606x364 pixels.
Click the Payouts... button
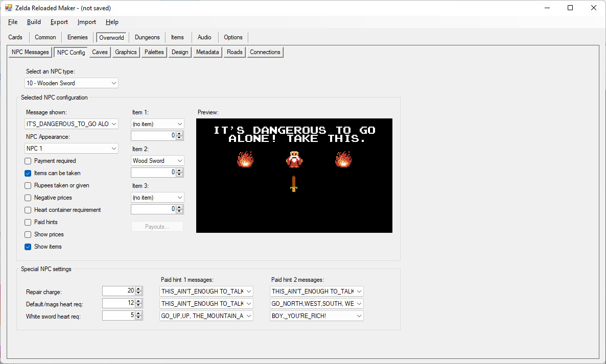[x=157, y=227]
